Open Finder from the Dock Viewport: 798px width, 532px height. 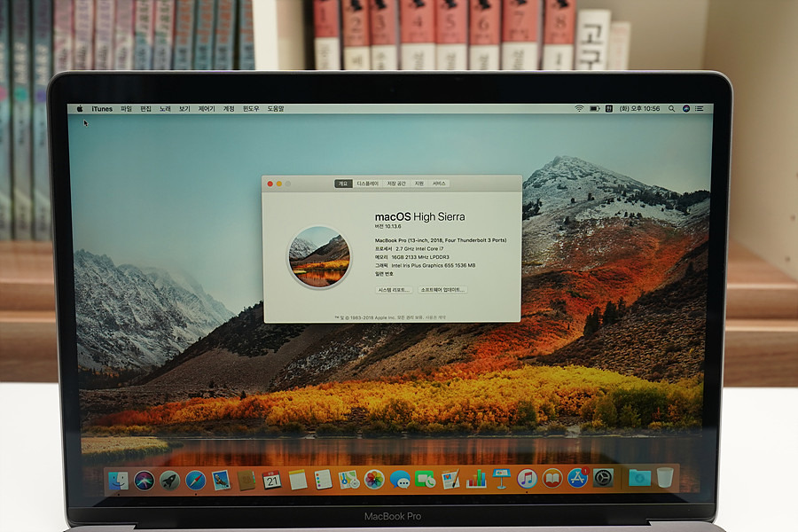[x=119, y=481]
